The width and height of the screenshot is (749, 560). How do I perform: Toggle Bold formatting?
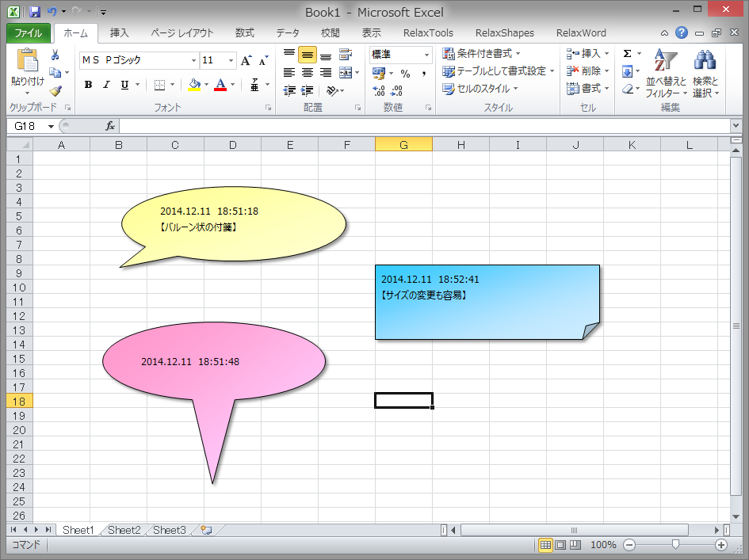point(88,85)
